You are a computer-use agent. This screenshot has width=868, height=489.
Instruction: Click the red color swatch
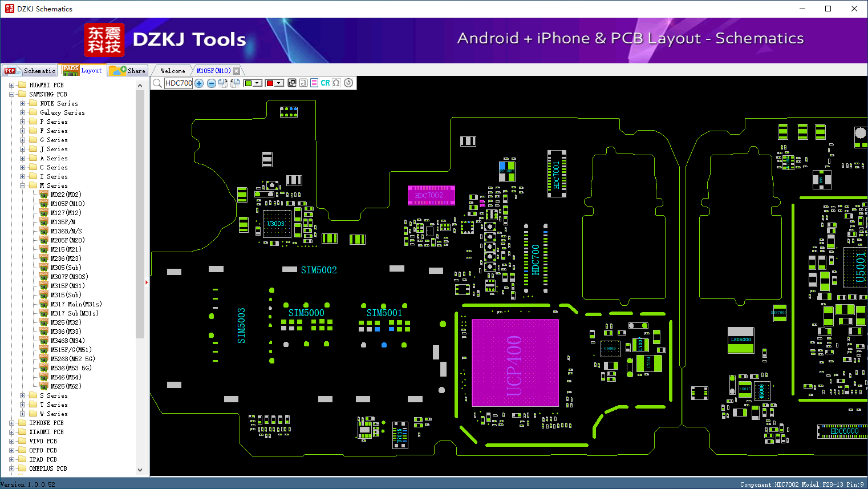click(x=270, y=83)
